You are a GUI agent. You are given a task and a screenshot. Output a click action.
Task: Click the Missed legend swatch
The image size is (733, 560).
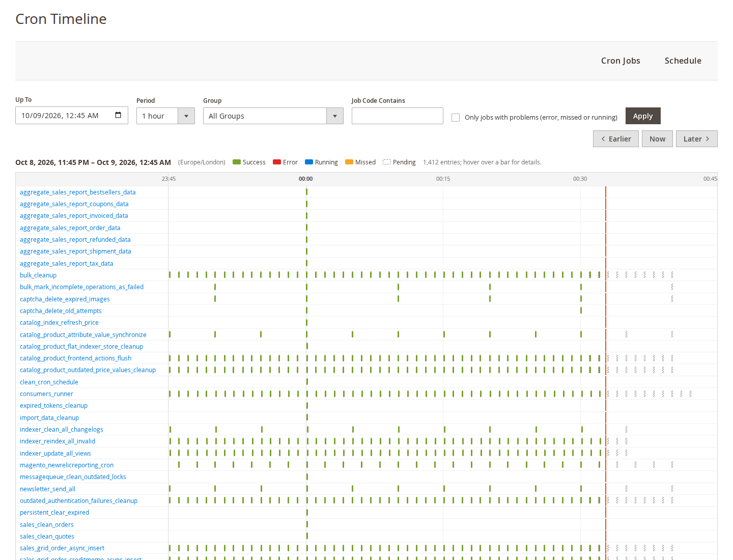(349, 162)
